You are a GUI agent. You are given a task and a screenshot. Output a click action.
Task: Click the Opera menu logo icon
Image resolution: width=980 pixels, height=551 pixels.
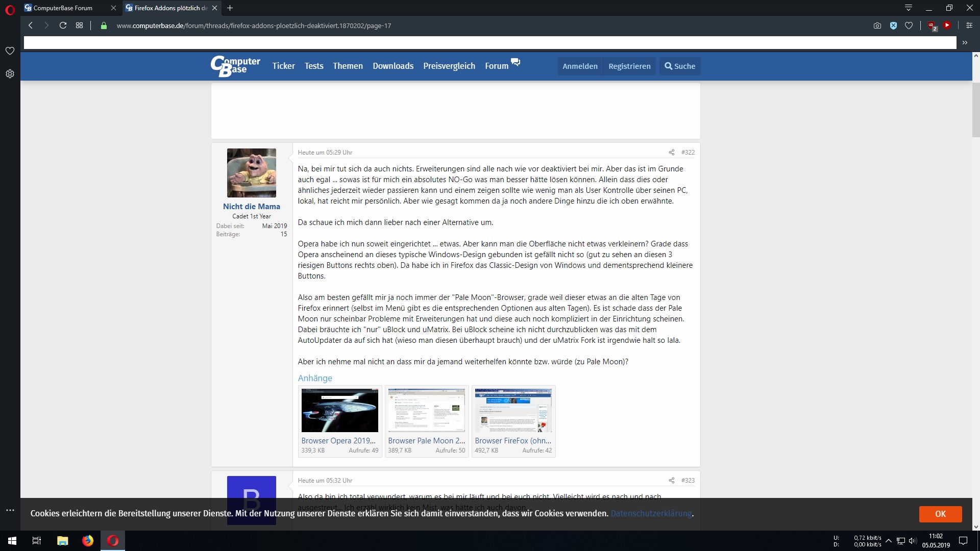tap(10, 10)
